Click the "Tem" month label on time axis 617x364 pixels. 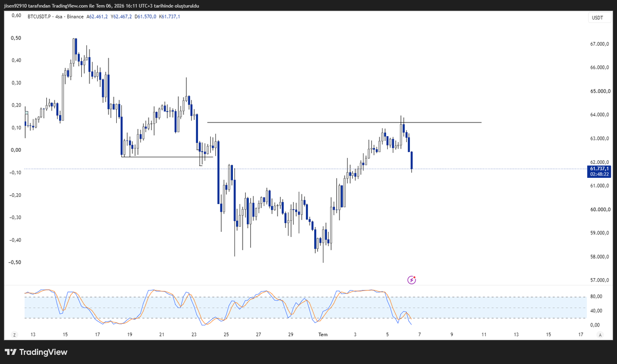(x=323, y=335)
